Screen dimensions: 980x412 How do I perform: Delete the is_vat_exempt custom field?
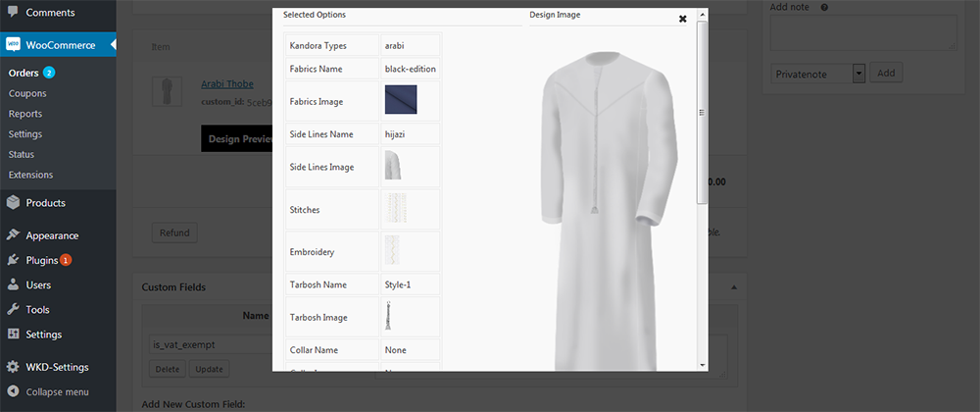pos(167,369)
